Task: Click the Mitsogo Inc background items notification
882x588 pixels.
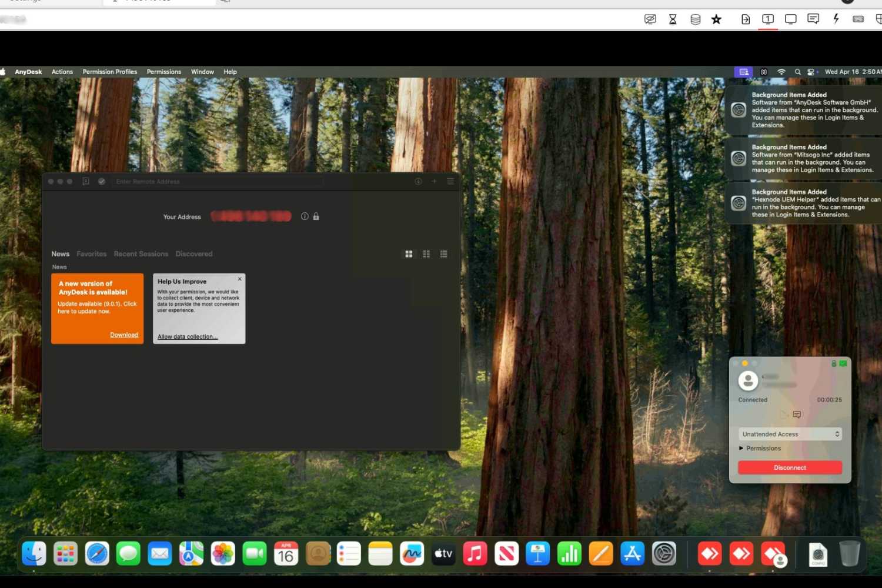Action: [x=803, y=159]
